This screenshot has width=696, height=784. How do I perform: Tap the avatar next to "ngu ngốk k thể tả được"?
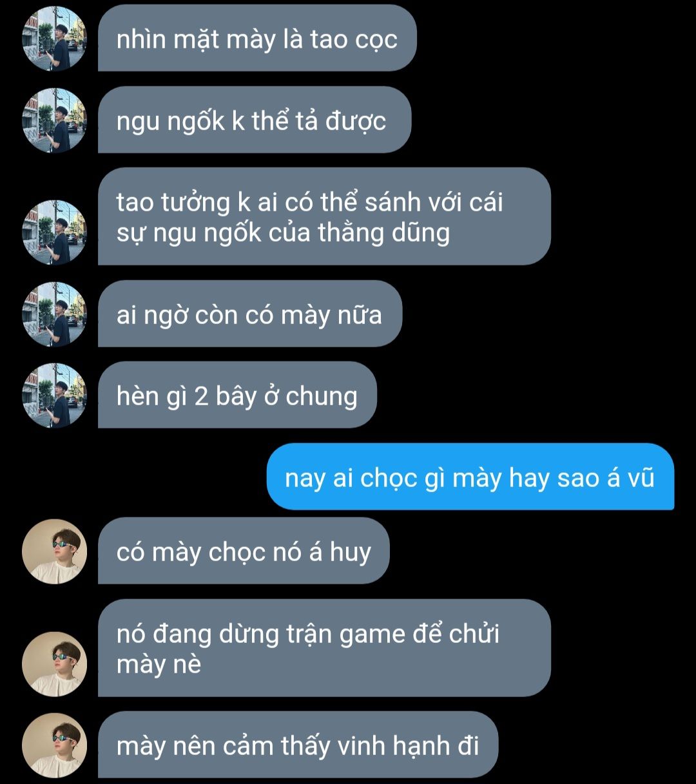[x=54, y=120]
